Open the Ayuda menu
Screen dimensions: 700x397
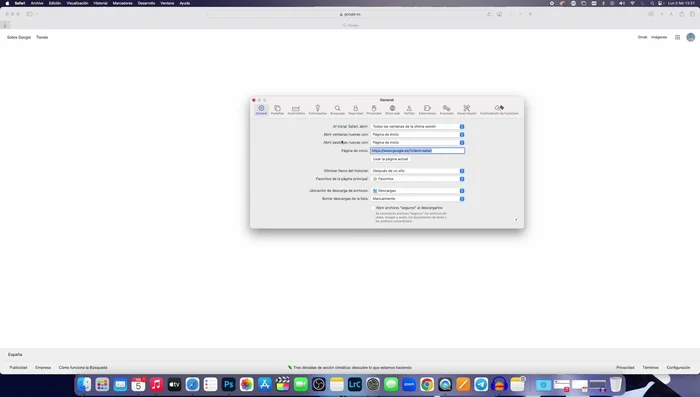(184, 3)
